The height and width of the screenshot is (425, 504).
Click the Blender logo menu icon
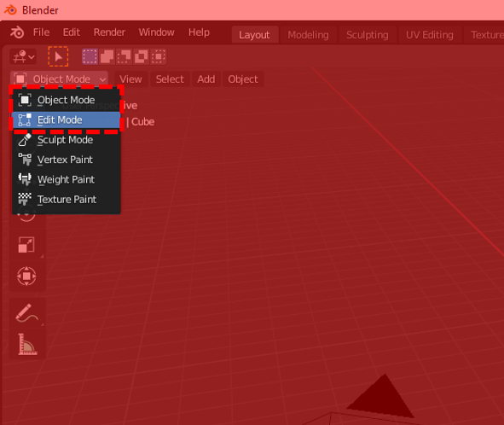[17, 32]
